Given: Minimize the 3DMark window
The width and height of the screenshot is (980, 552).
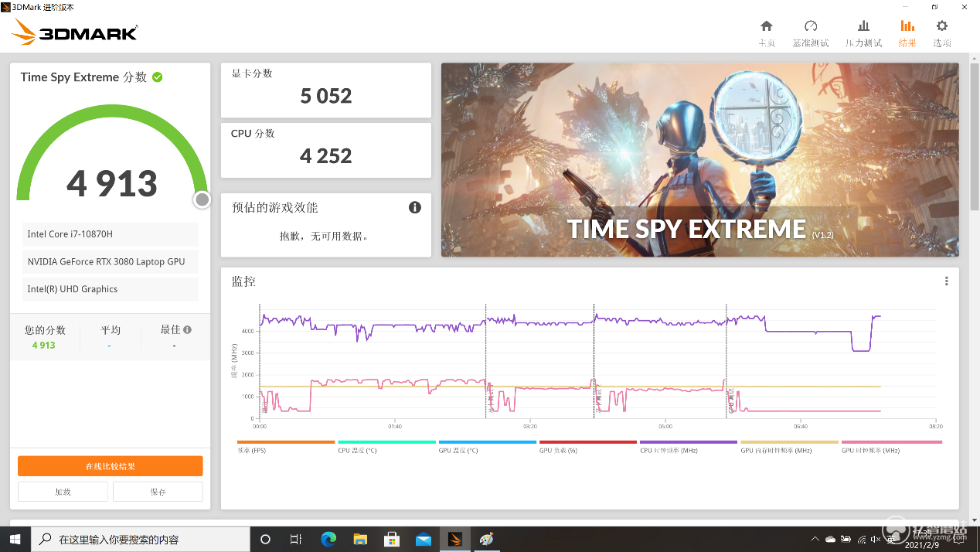Looking at the screenshot, I should pyautogui.click(x=904, y=5).
